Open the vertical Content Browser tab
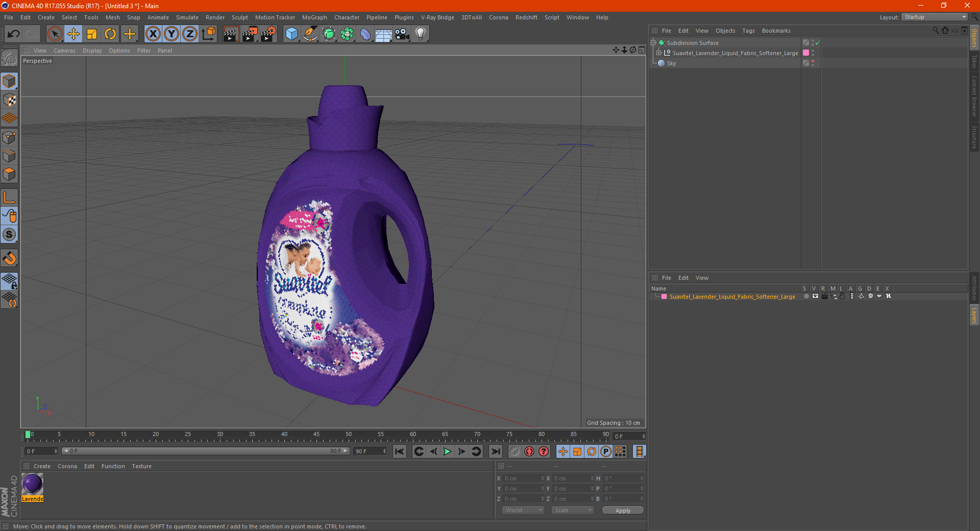Viewport: 980px width, 531px height. tap(974, 96)
